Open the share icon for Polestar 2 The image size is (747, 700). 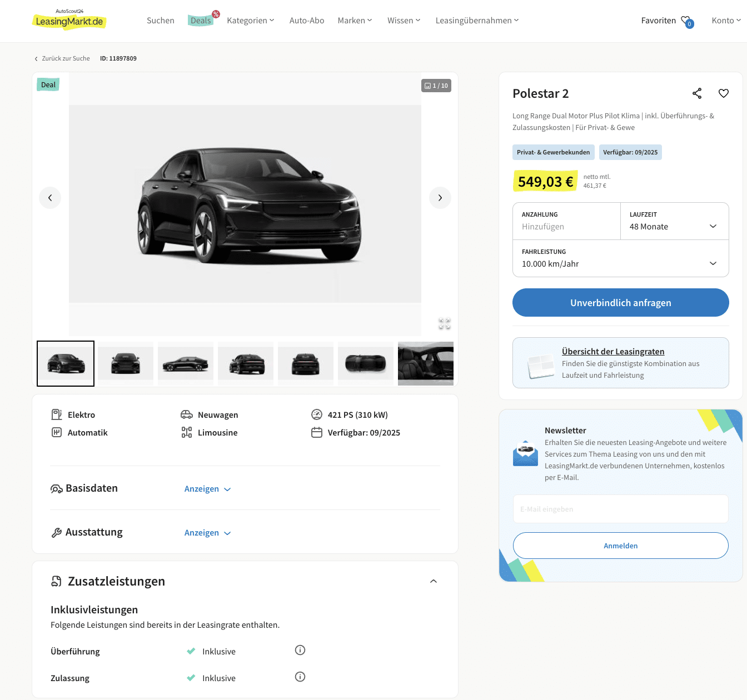coord(697,93)
